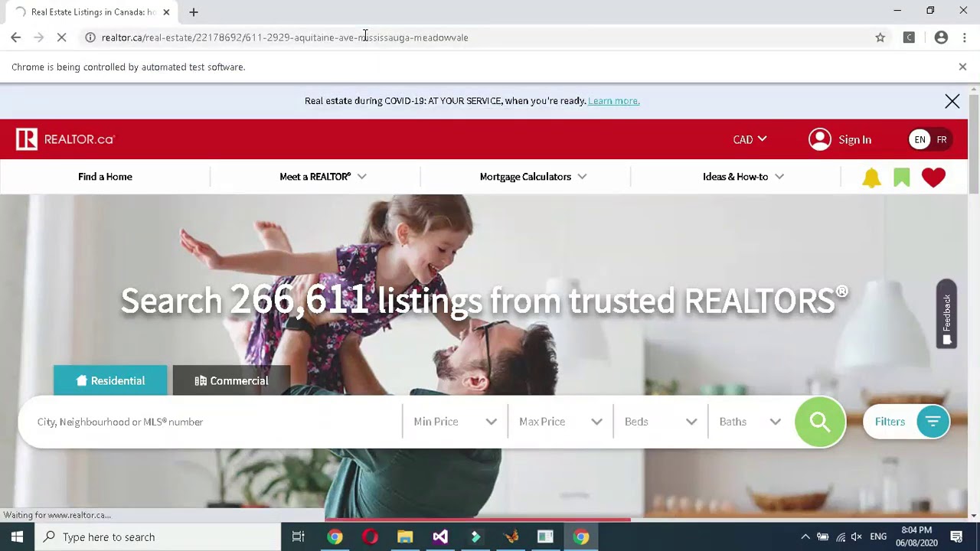Open Opera from the taskbar
The height and width of the screenshot is (551, 980).
click(370, 537)
